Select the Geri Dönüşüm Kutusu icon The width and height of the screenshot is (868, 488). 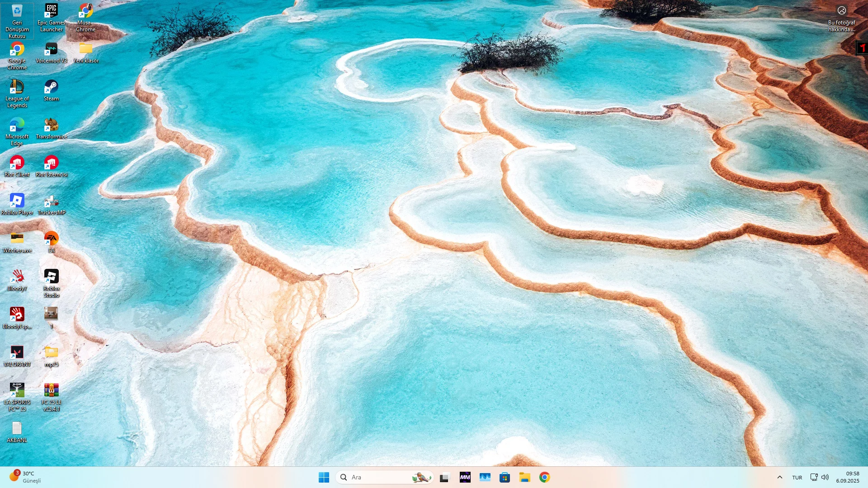(x=17, y=20)
